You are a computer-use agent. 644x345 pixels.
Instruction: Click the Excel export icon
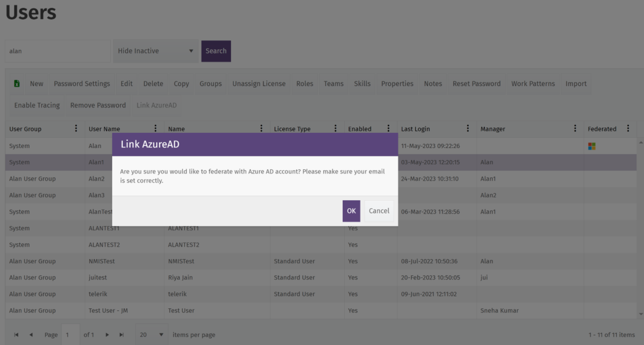point(17,83)
